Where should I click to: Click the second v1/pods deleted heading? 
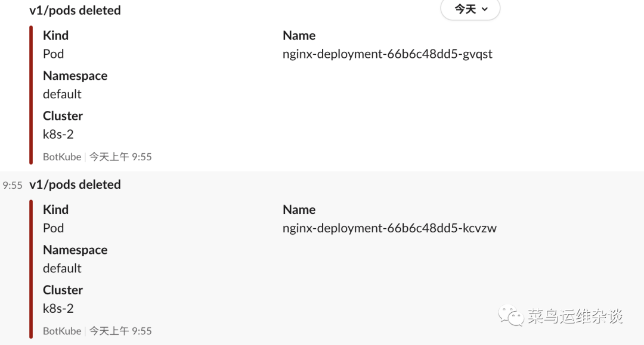(75, 185)
